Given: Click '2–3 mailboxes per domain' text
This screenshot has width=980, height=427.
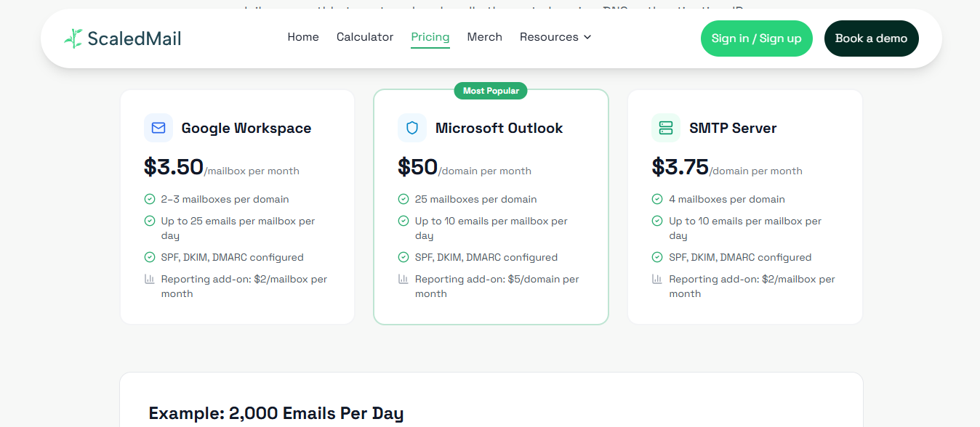Looking at the screenshot, I should (x=225, y=199).
